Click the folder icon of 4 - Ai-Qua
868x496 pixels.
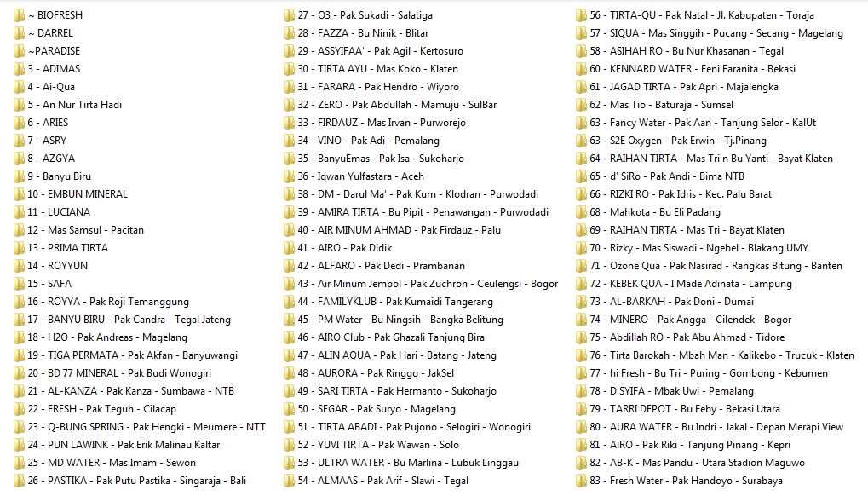tap(19, 87)
